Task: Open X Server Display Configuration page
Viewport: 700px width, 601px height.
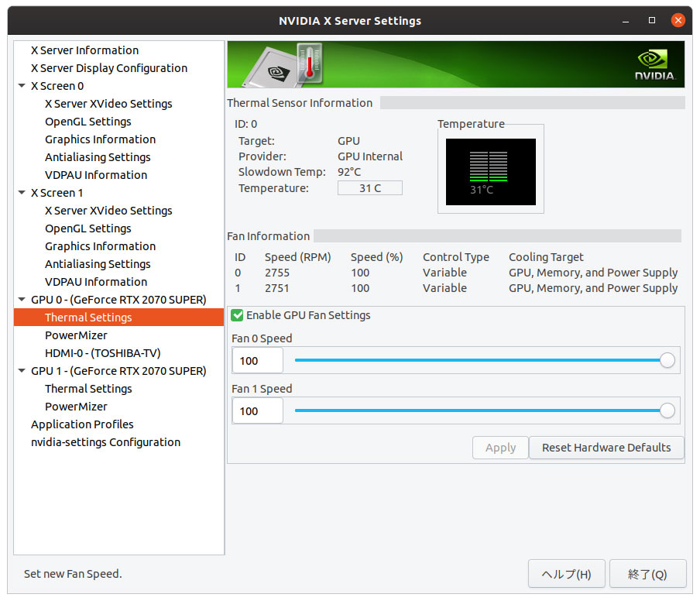Action: [x=109, y=68]
